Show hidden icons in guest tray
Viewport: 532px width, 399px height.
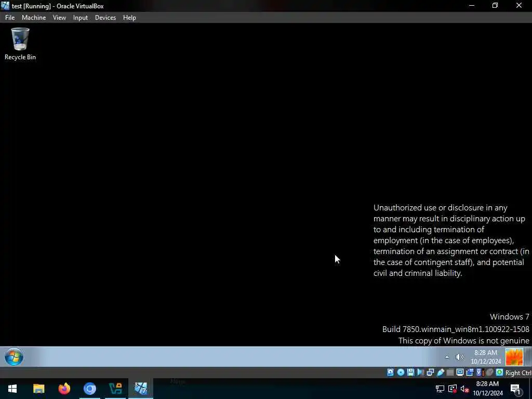click(x=447, y=356)
